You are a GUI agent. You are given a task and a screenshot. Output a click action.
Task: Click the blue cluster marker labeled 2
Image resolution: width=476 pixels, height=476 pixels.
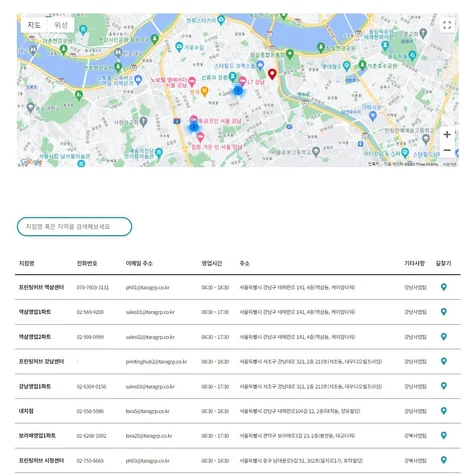[x=194, y=127]
